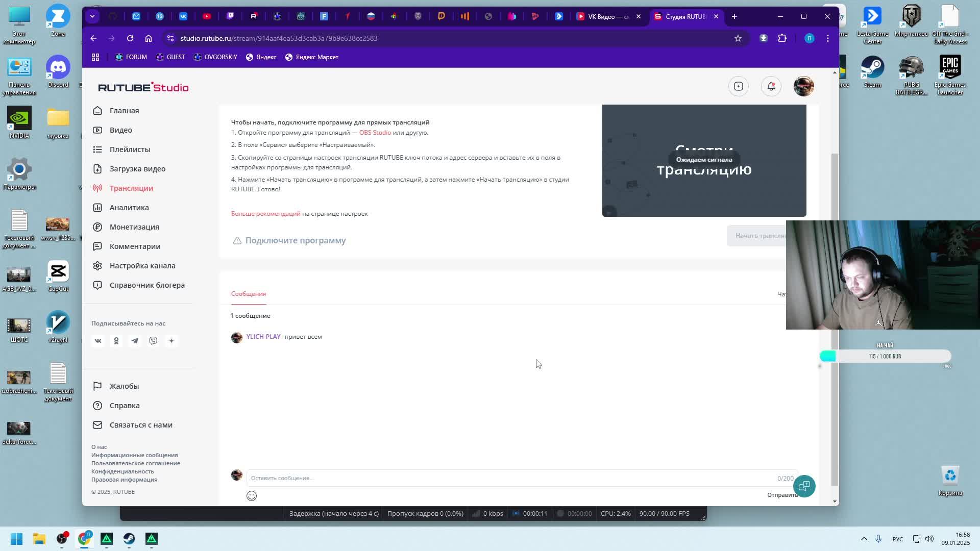980x551 pixels.
Task: Open the support chat floating button
Action: [804, 486]
